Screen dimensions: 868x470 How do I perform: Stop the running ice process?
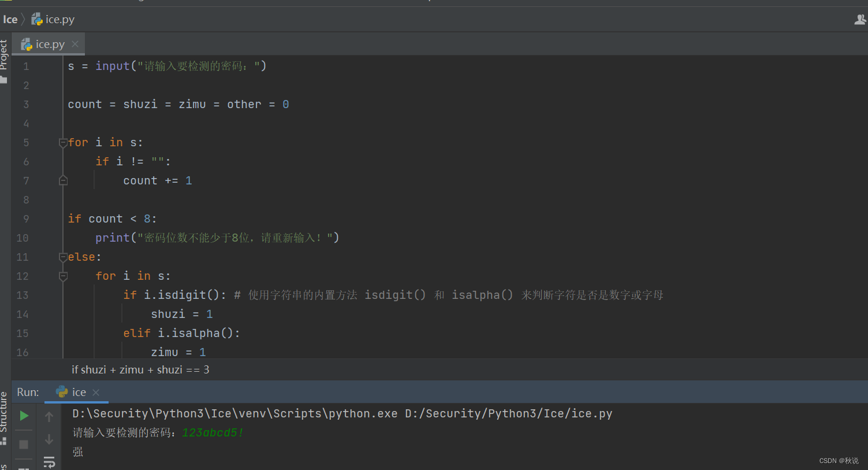(x=24, y=444)
